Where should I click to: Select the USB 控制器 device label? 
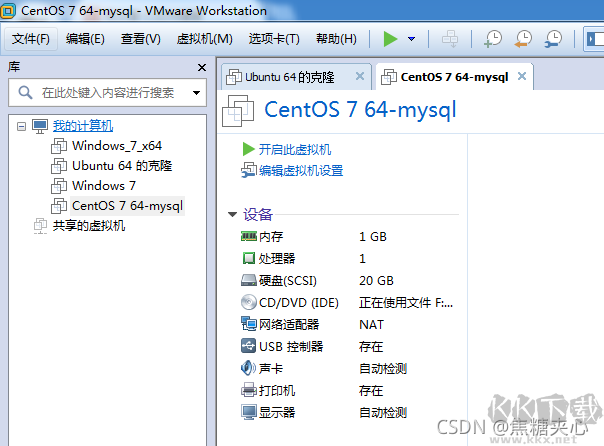click(291, 347)
